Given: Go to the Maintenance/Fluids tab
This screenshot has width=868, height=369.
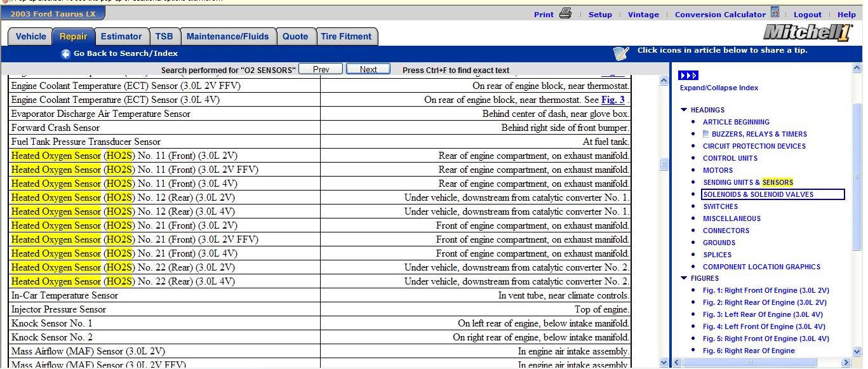Looking at the screenshot, I should (228, 36).
